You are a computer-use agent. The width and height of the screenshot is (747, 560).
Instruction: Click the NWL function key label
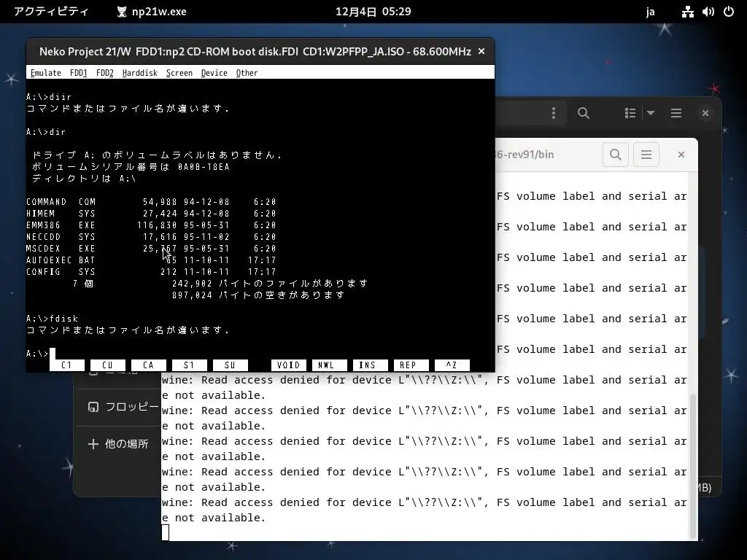(x=329, y=365)
